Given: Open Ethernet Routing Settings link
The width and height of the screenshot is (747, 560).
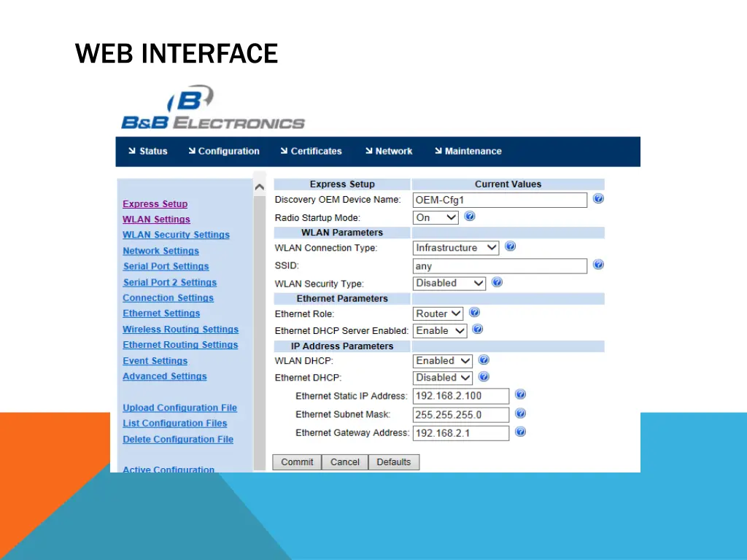Looking at the screenshot, I should 180,345.
